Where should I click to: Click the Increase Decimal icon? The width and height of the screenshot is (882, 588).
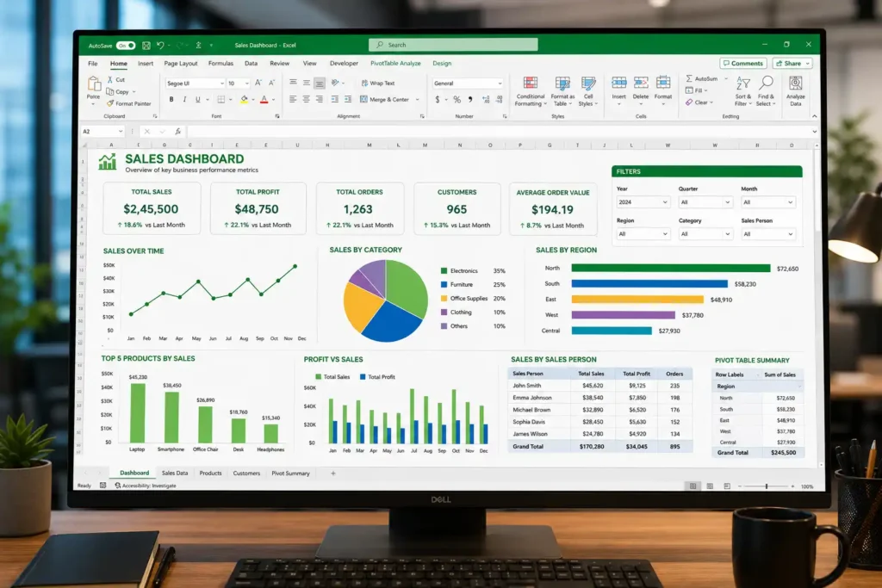click(x=486, y=100)
